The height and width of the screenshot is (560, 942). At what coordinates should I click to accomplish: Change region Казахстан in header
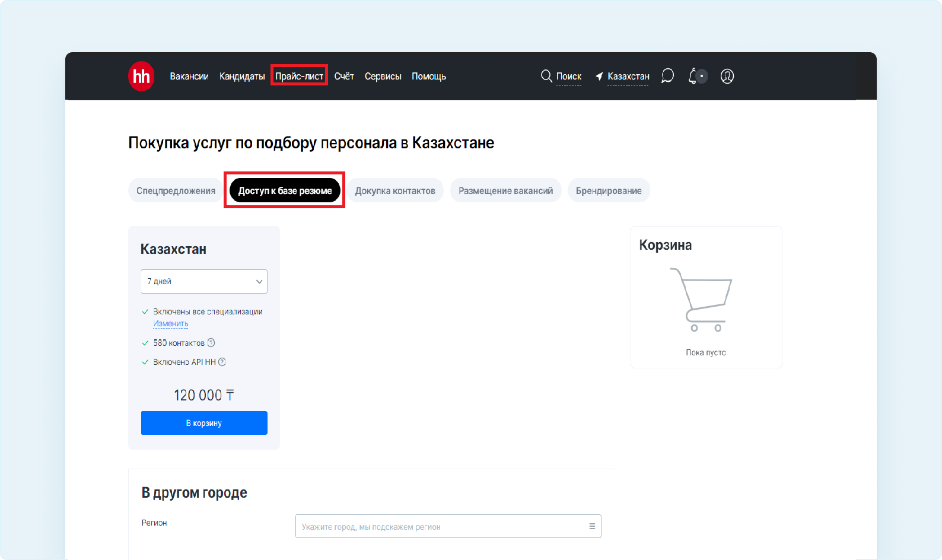pos(628,76)
